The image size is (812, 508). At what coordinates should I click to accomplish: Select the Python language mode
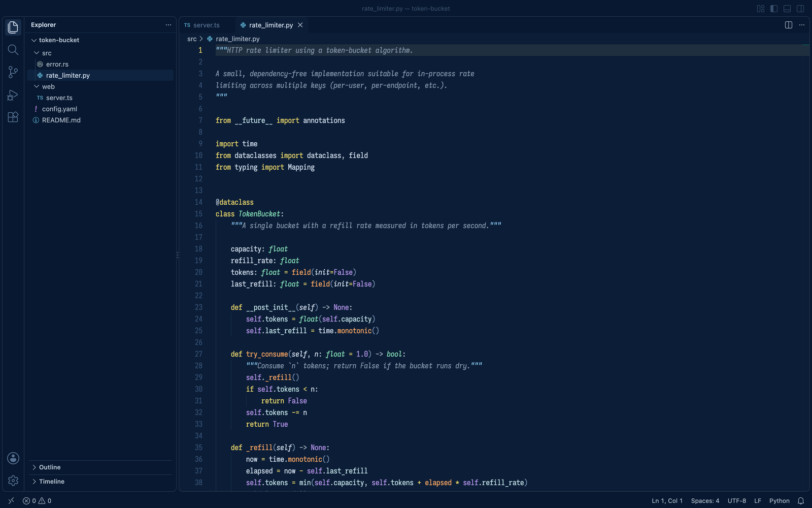(780, 501)
